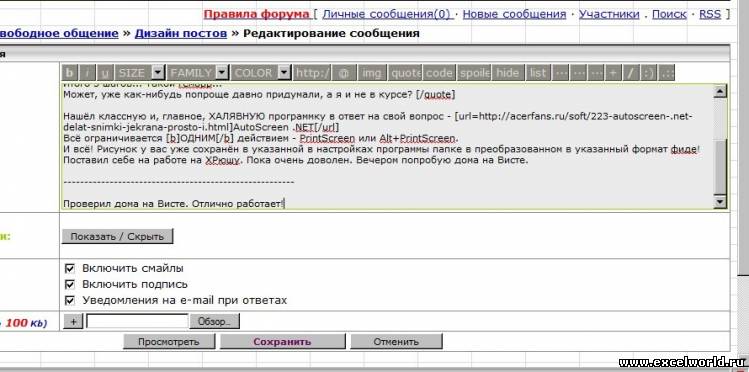Go to 'Дизайн постов' breadcrumb link

[x=181, y=33]
